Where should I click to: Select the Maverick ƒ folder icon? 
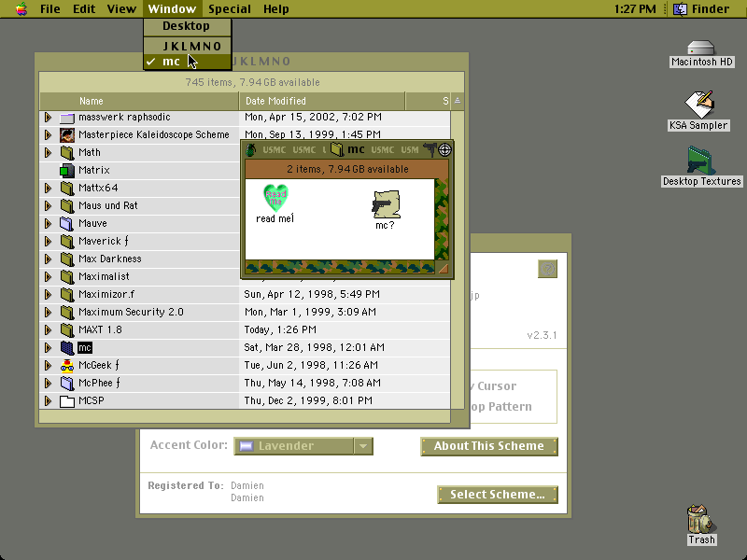(x=67, y=242)
